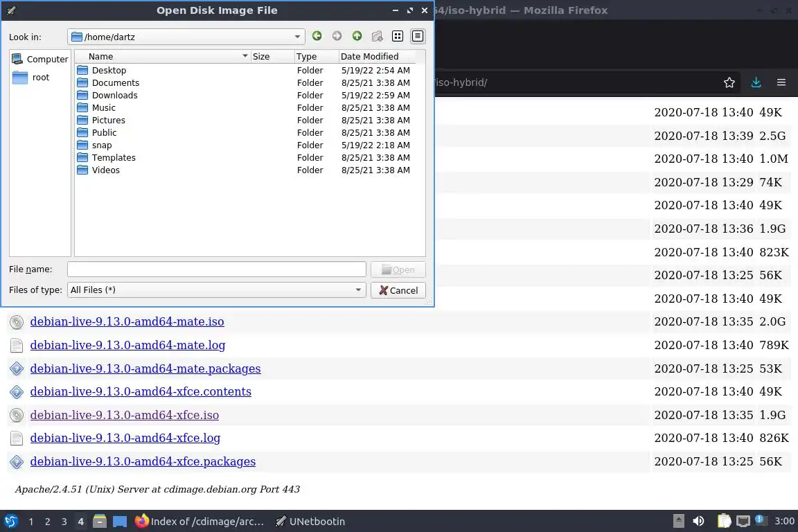Open Firefox downloads panel
This screenshot has height=532, width=798.
[x=756, y=82]
